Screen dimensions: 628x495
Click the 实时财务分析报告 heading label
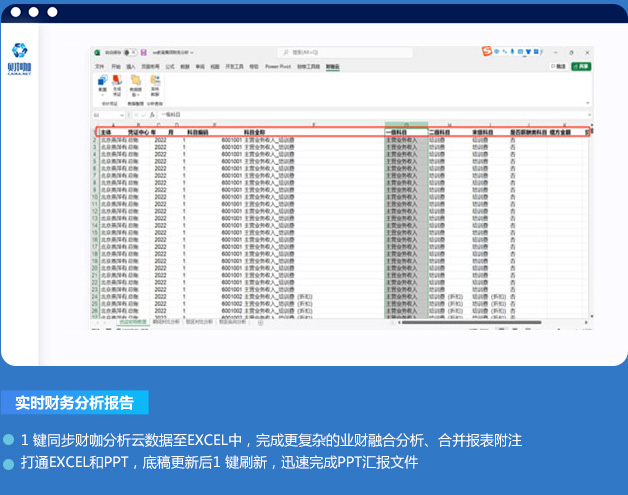74,402
